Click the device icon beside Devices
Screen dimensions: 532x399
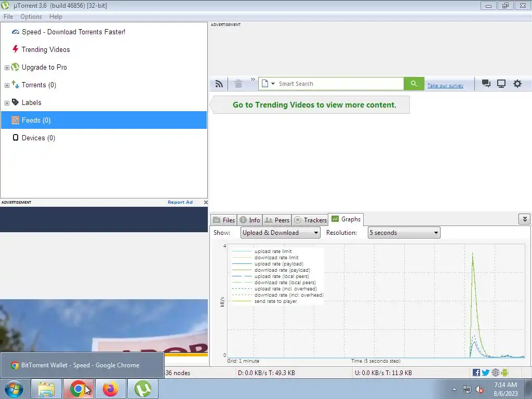pyautogui.click(x=15, y=137)
